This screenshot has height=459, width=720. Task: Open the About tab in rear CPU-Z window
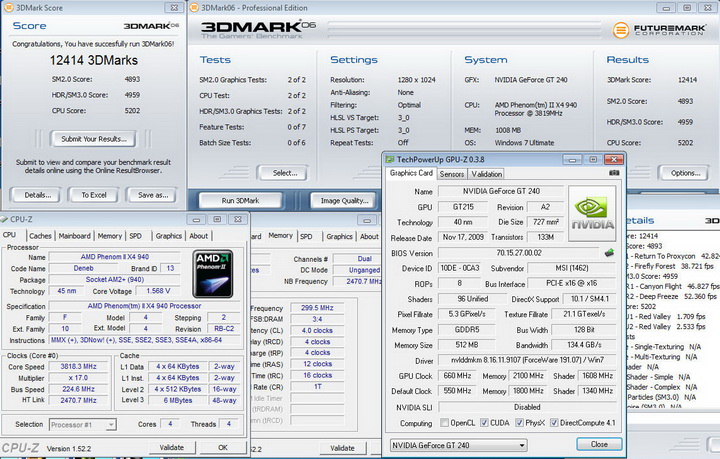[x=369, y=236]
